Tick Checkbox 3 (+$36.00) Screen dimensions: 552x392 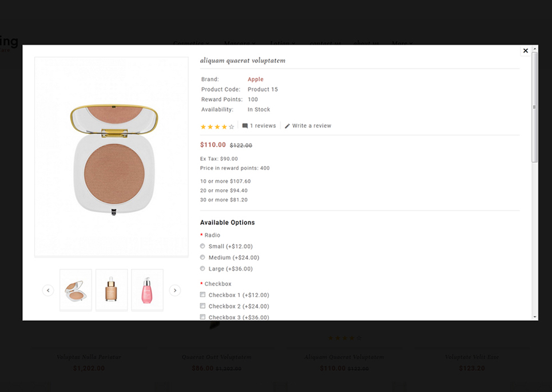[202, 316]
